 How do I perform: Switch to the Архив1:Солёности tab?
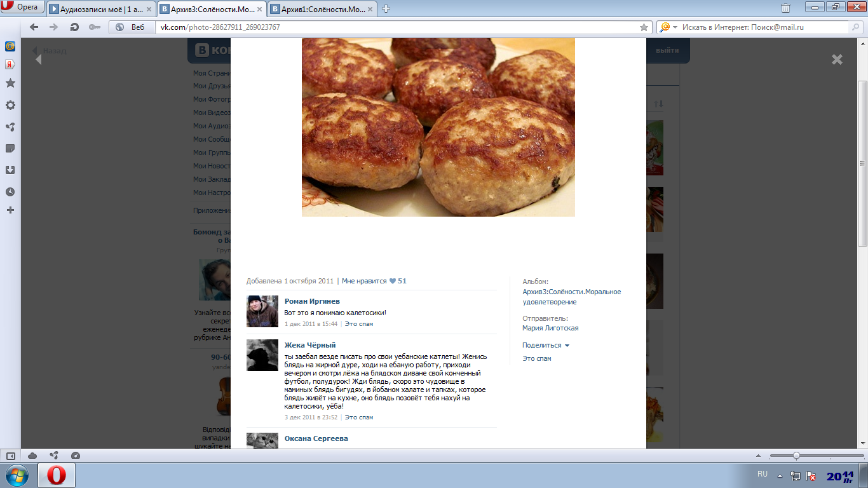(x=322, y=9)
